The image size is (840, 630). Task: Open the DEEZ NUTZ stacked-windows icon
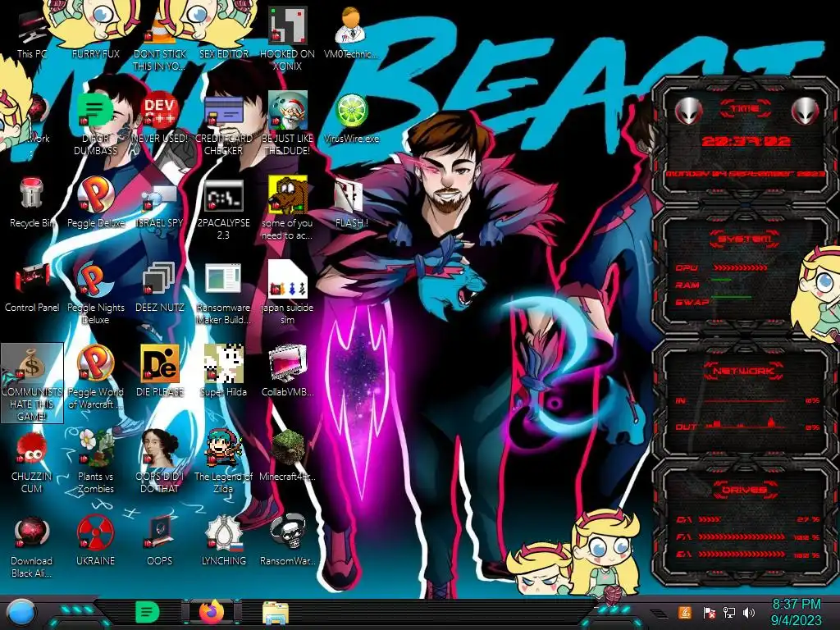tap(160, 286)
